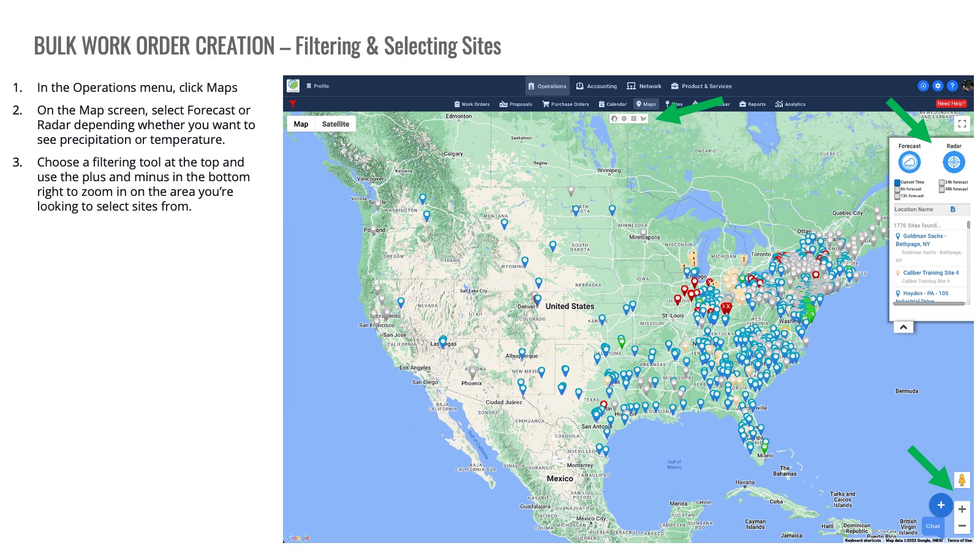Screen dimensions: 980x551
Task: Check the 6h forecast checkbox
Action: click(897, 189)
